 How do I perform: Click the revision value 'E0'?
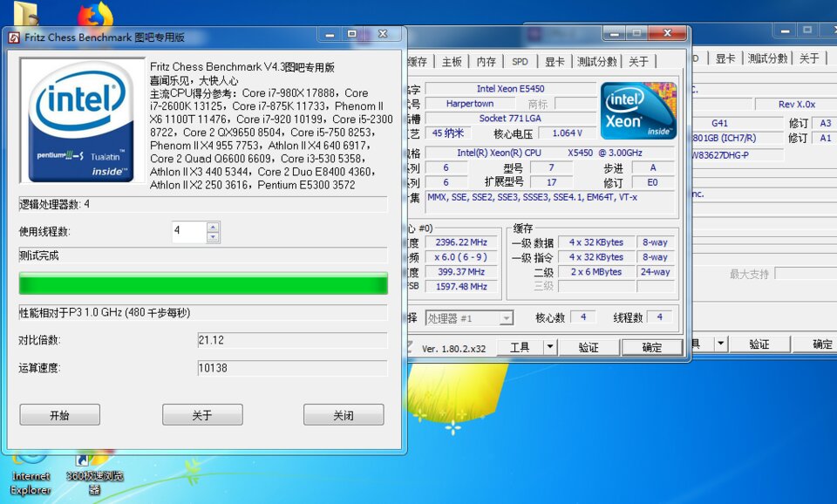(652, 182)
